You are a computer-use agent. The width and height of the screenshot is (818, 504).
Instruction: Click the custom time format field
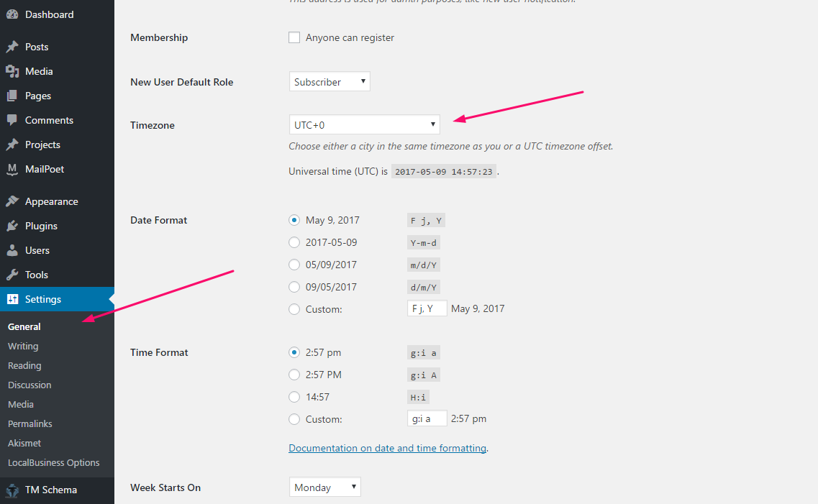click(427, 418)
